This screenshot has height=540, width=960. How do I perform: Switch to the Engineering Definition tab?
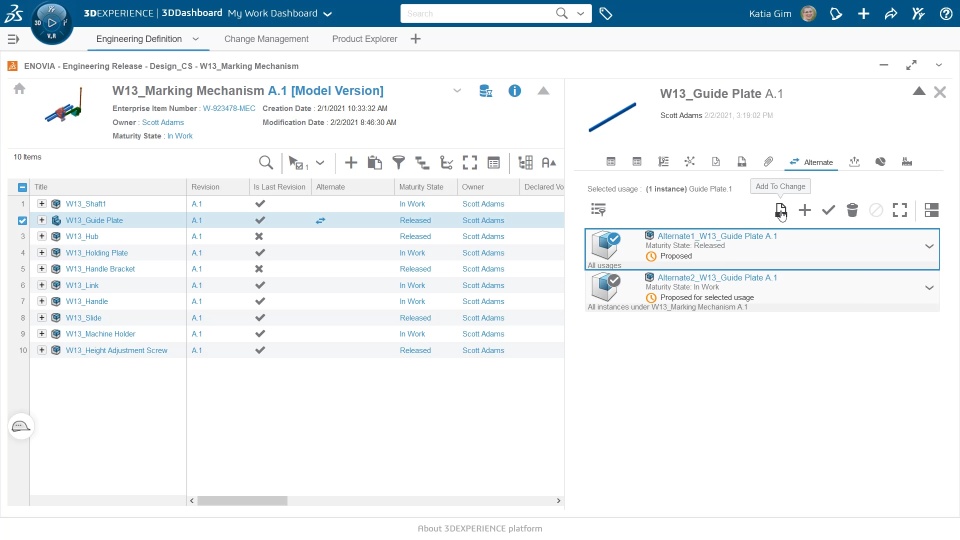coord(139,39)
